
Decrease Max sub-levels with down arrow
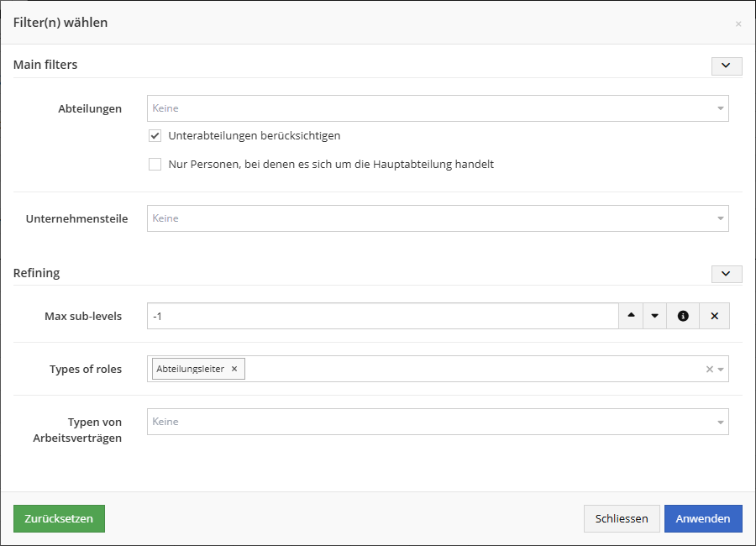(x=654, y=316)
